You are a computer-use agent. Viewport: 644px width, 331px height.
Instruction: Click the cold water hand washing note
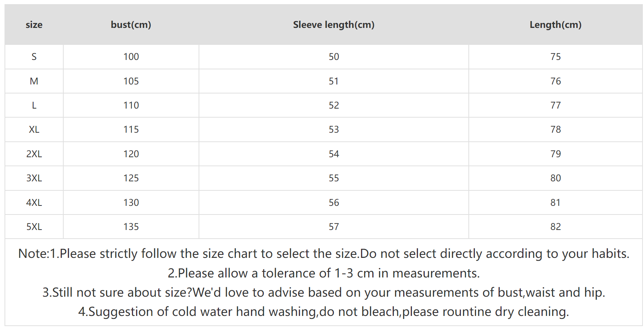click(x=324, y=312)
